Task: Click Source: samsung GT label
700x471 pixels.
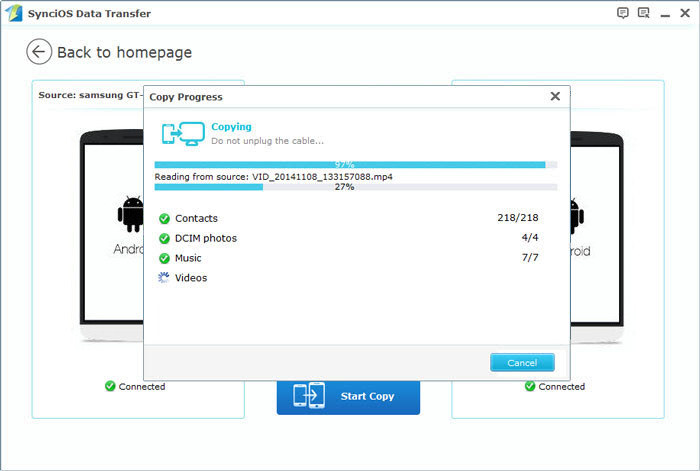Action: pyautogui.click(x=91, y=95)
